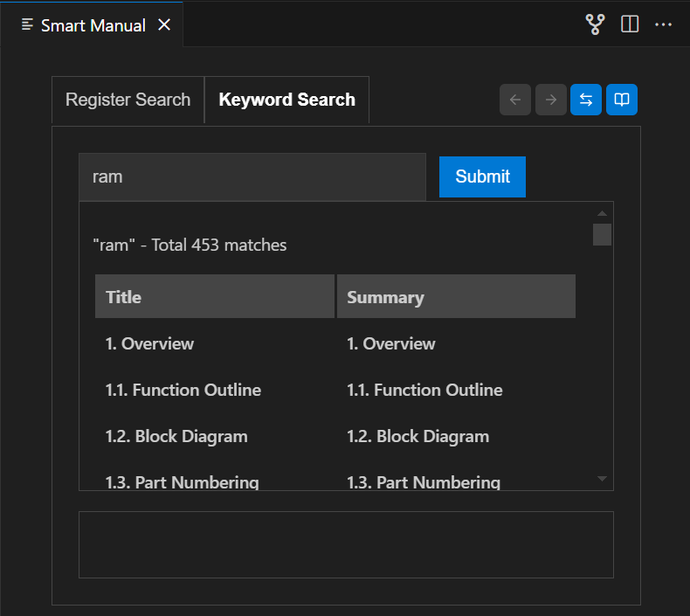
Task: Click the Summary column header
Action: coord(456,296)
